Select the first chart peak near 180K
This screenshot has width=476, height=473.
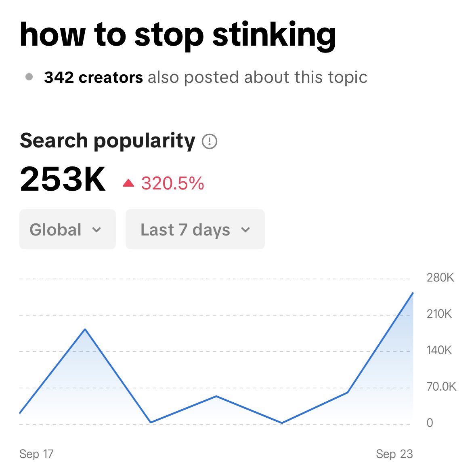pos(85,329)
